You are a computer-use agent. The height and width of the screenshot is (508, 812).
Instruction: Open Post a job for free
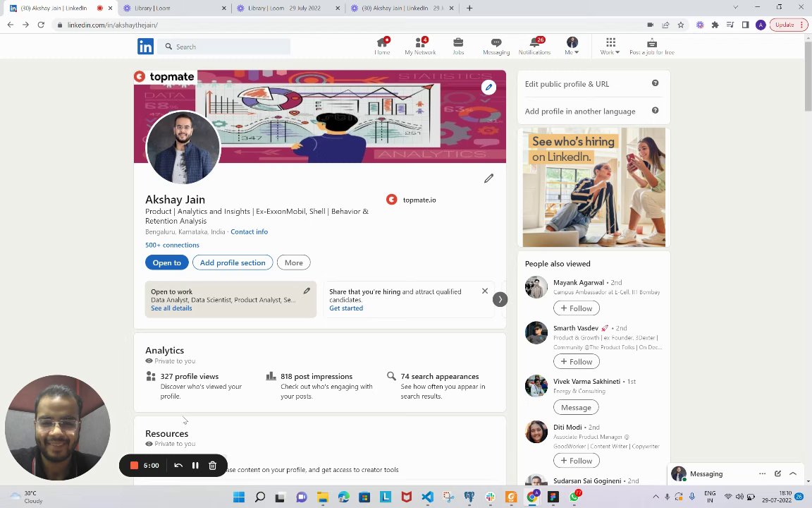pyautogui.click(x=652, y=46)
